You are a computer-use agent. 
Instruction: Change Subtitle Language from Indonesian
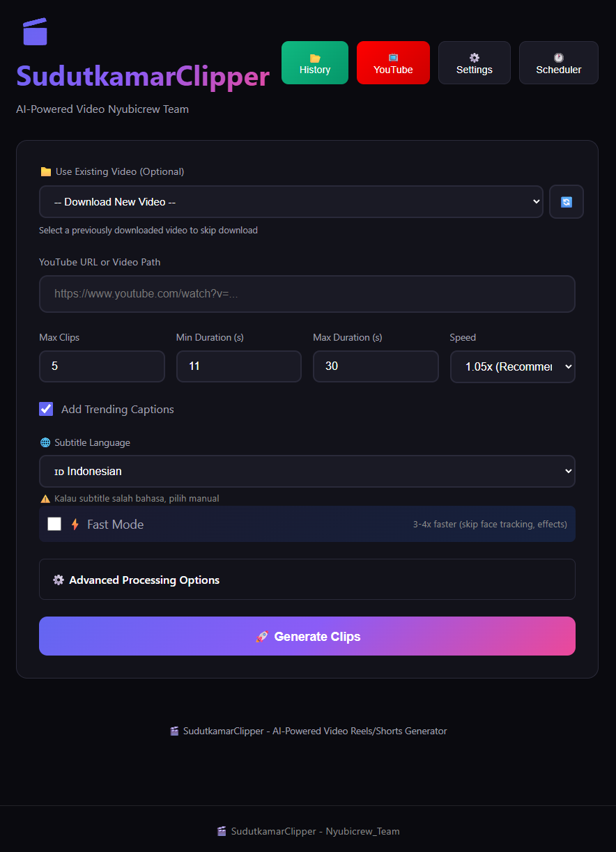click(307, 471)
